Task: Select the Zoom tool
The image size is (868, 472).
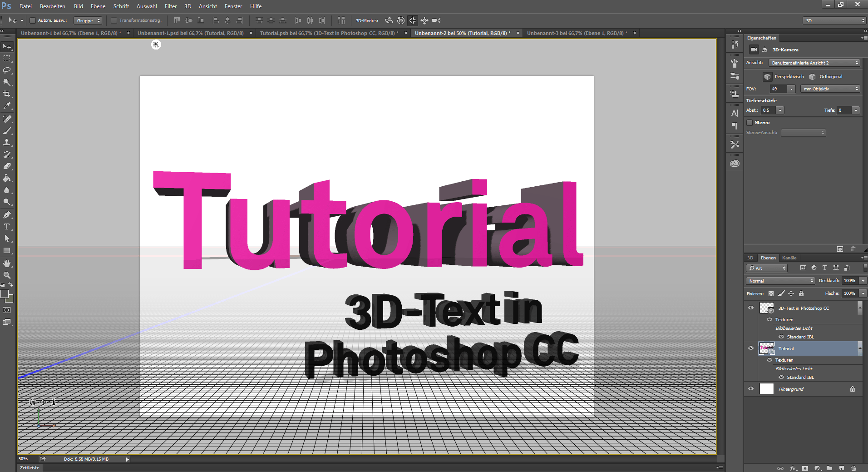Action: [7, 275]
